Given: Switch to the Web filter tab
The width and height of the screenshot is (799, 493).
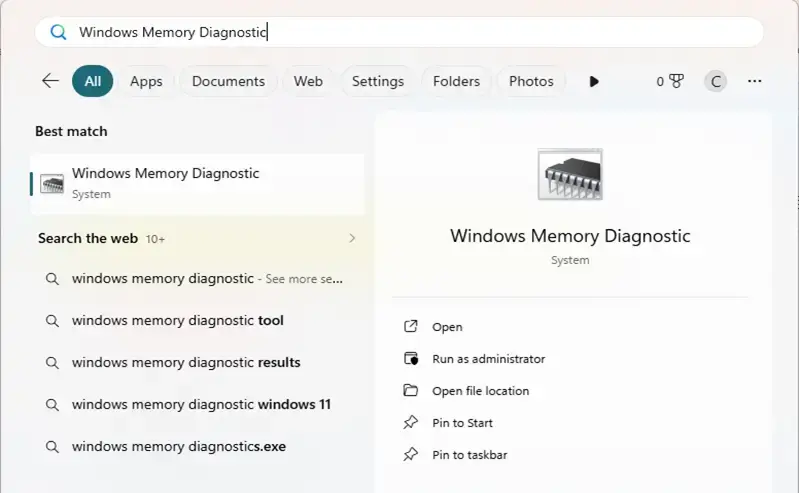Looking at the screenshot, I should pyautogui.click(x=308, y=81).
